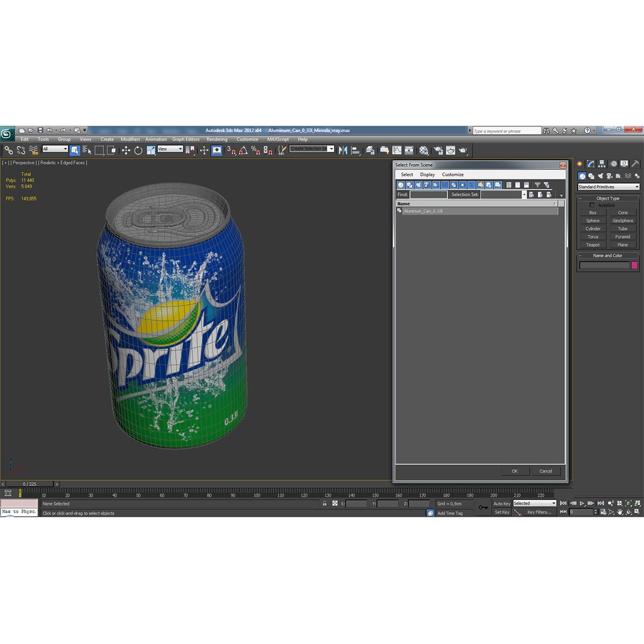Click OK in Select From Scene dialog
This screenshot has width=644, height=644.
point(515,471)
